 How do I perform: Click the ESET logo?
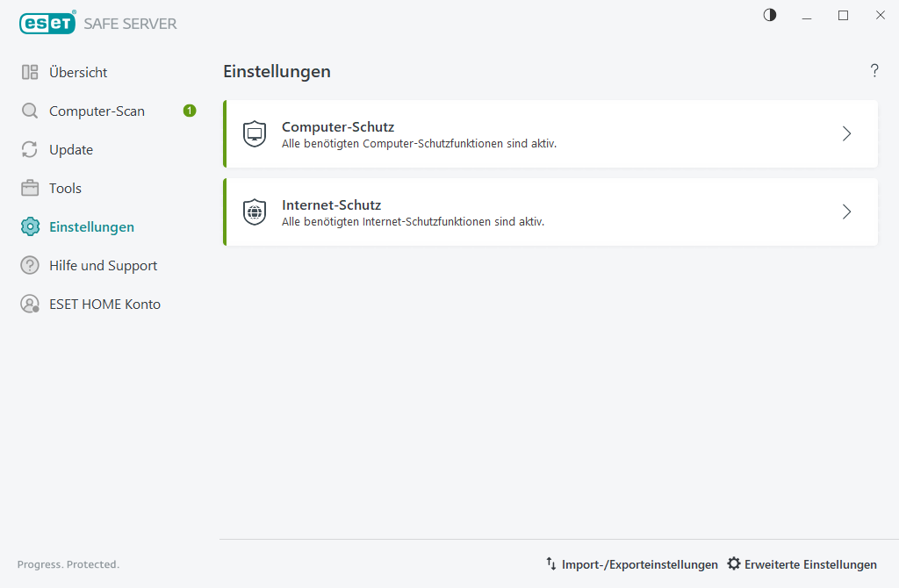click(x=47, y=23)
